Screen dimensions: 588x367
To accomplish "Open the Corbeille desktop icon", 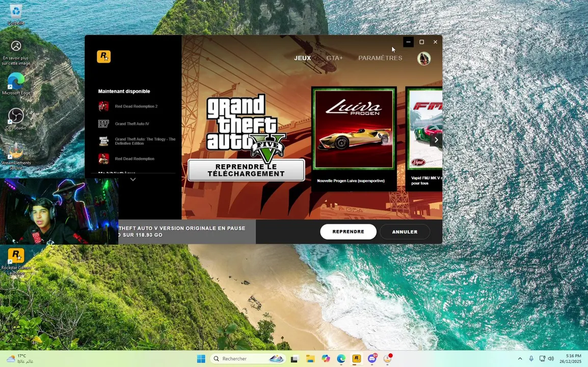I will [x=16, y=14].
